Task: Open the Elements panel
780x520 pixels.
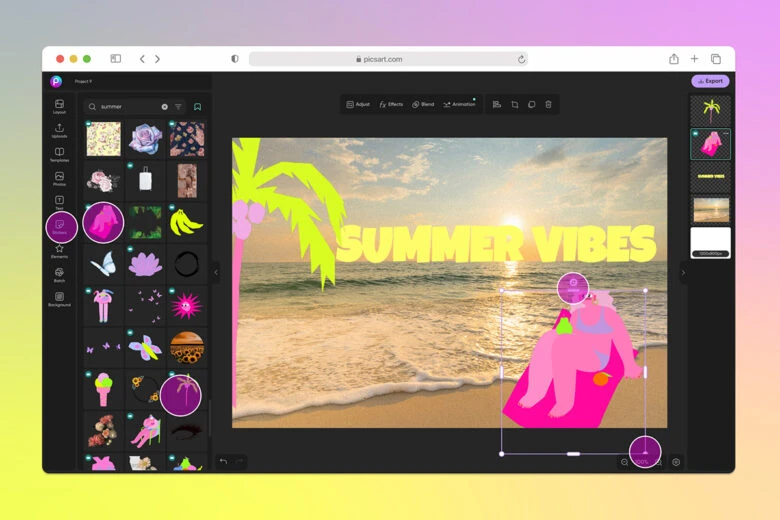Action: point(60,251)
